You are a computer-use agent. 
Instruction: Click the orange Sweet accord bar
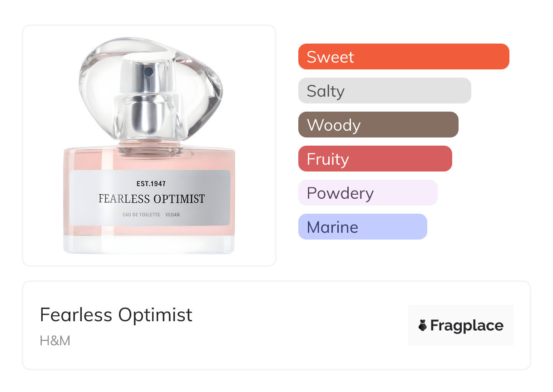click(x=403, y=57)
